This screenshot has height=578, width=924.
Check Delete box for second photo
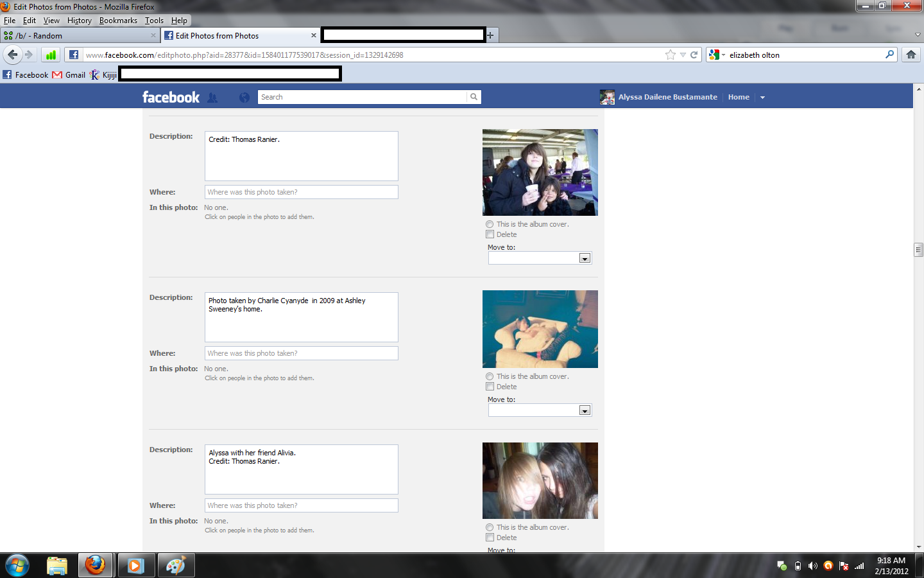490,387
